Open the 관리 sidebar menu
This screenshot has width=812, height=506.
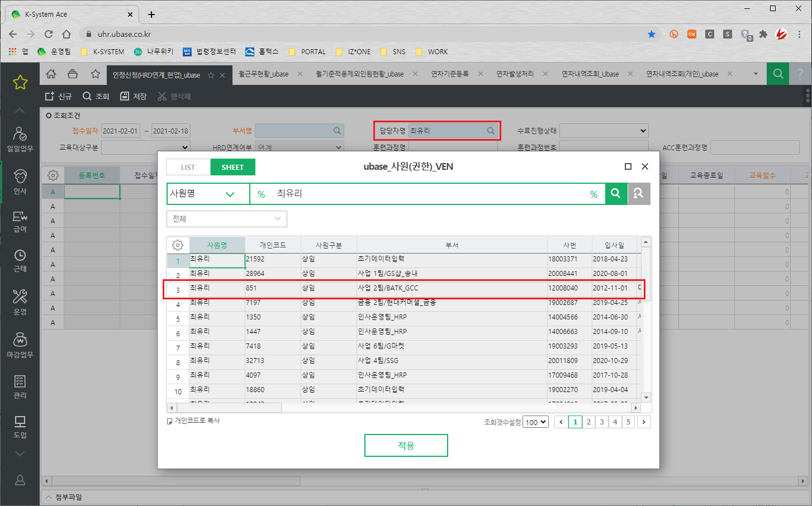(20, 387)
